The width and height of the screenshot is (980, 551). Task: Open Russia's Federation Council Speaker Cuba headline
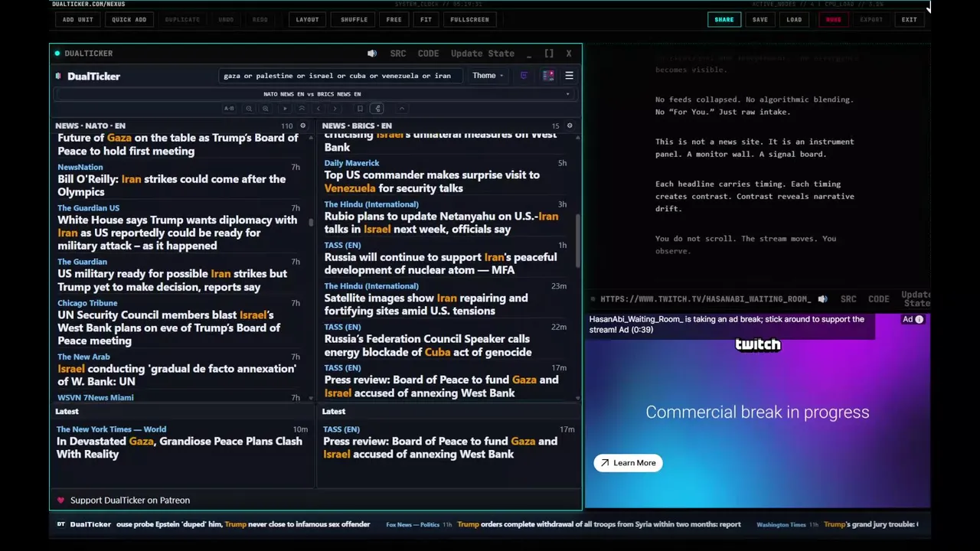(427, 345)
